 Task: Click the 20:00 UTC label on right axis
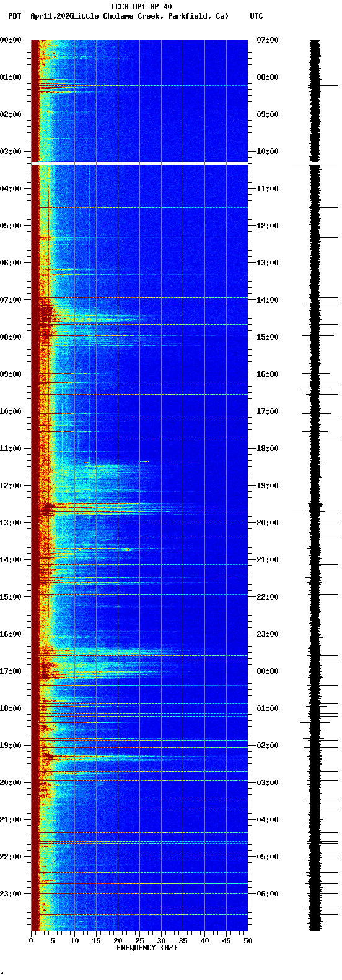pyautogui.click(x=268, y=523)
